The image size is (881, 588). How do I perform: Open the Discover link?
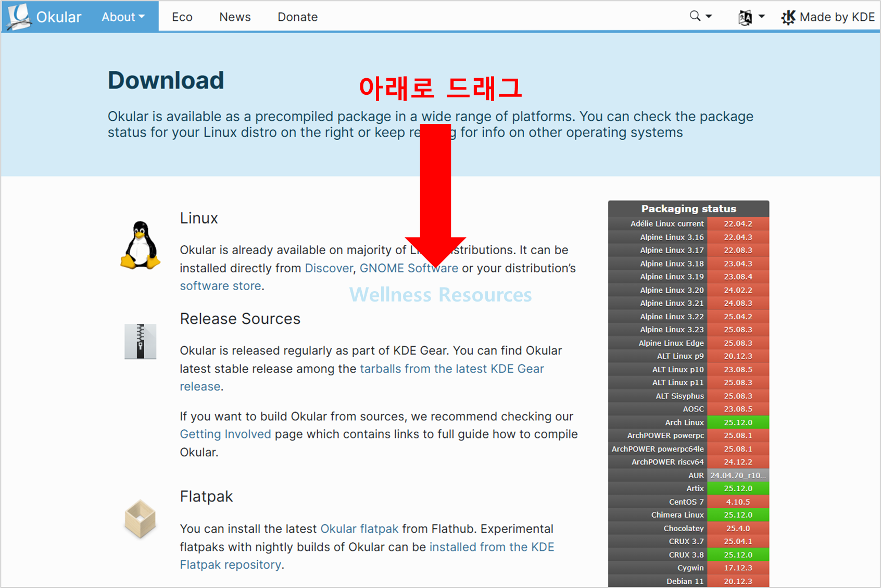click(x=329, y=268)
